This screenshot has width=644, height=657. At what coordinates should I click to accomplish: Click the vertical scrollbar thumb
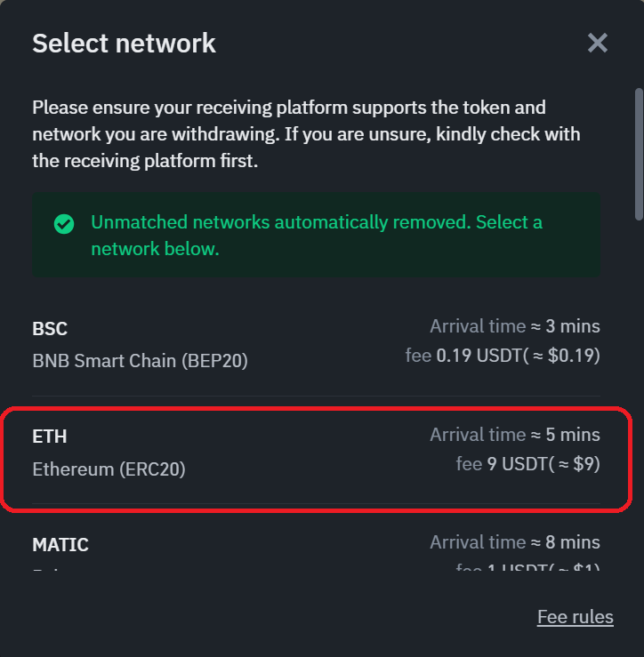[x=639, y=154]
